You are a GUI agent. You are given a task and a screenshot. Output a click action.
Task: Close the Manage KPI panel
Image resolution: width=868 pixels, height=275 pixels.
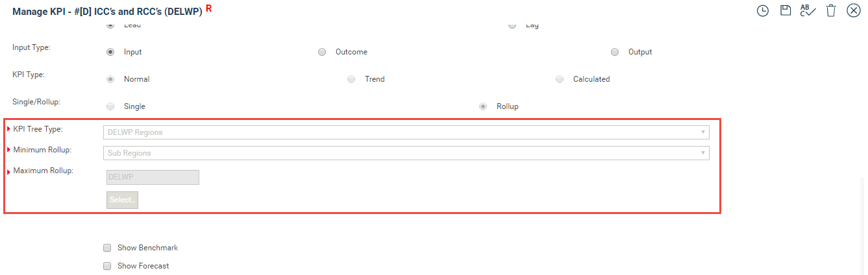click(854, 10)
